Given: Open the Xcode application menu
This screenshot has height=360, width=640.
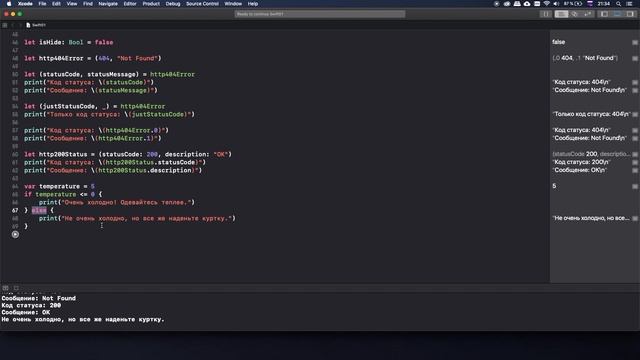Looking at the screenshot, I should (x=25, y=4).
